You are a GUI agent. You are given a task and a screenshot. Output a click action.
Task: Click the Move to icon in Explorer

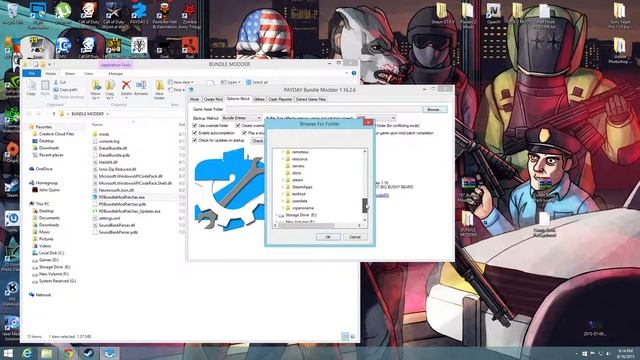click(96, 86)
